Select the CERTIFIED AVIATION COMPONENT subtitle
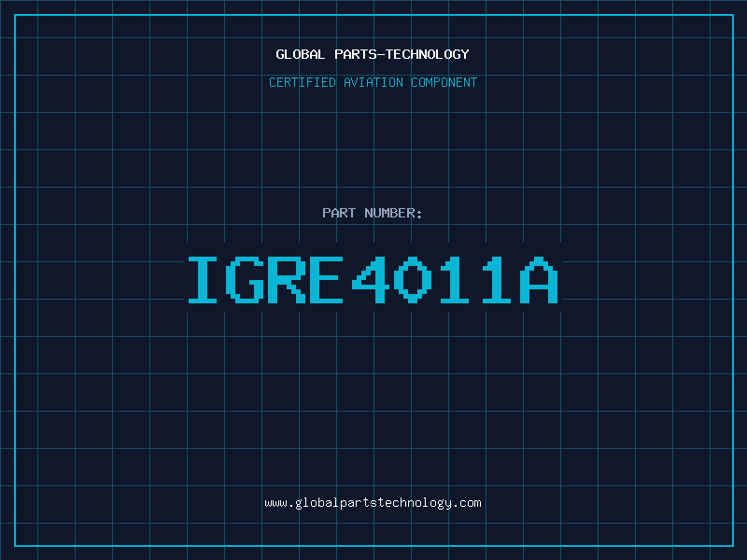Viewport: 747px width, 560px height. pos(373,82)
